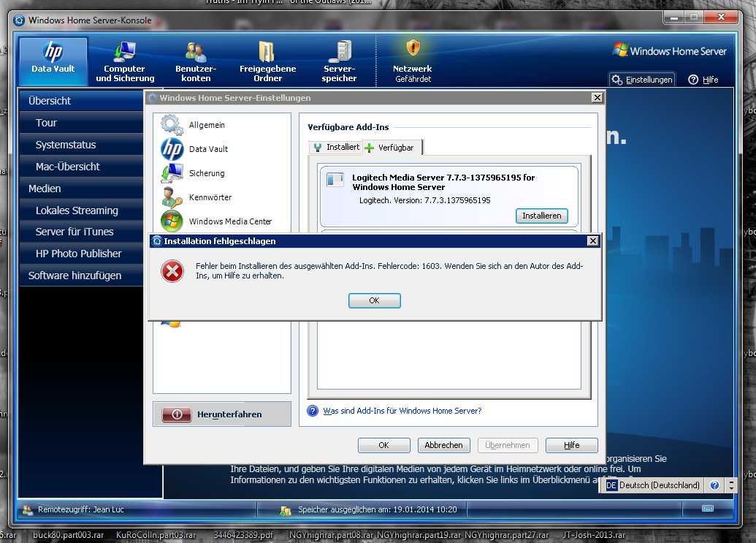Select Windows Media Center settings entry
Viewport: 756px width, 543px height.
pyautogui.click(x=229, y=221)
